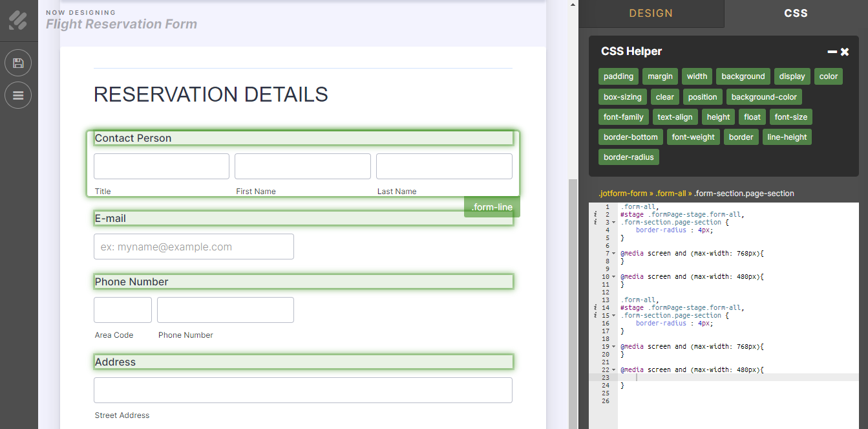
Task: Insert the padding property
Action: pos(619,76)
